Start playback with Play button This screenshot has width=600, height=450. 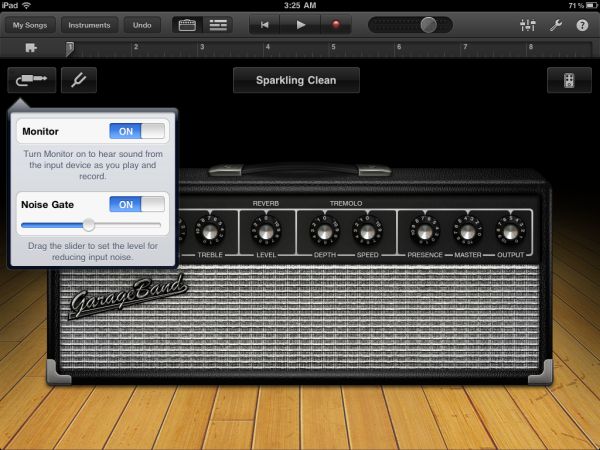tap(301, 25)
